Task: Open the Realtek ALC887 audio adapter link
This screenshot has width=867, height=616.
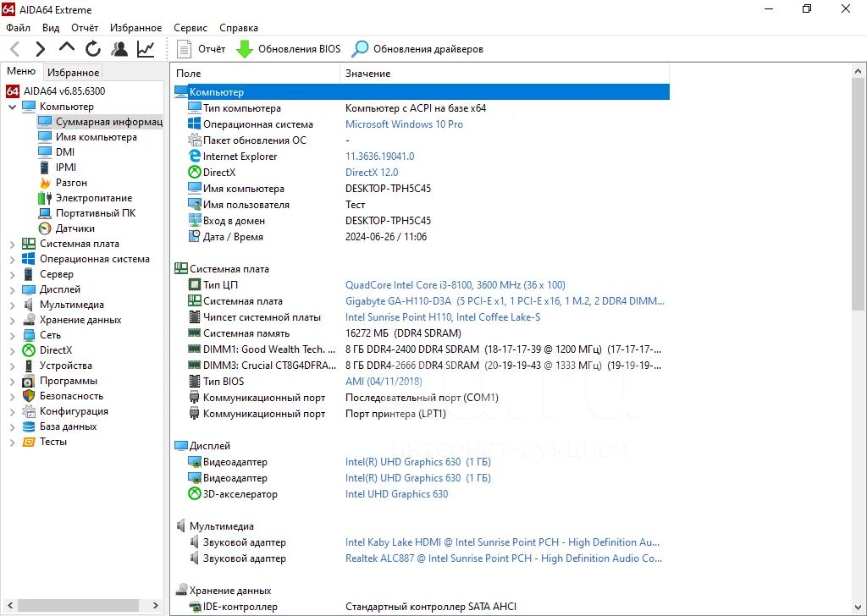Action: (x=504, y=558)
